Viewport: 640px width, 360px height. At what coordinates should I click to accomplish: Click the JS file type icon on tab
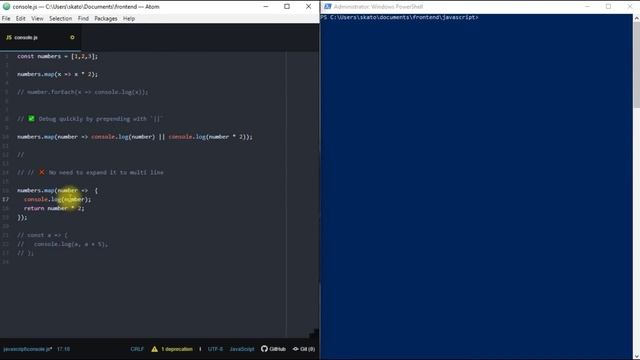9,37
